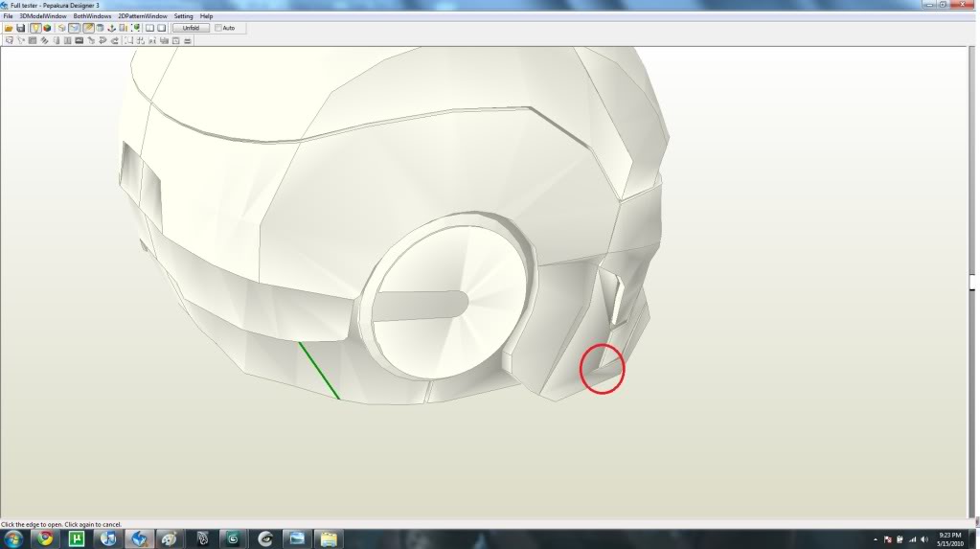
Task: Click the redo arrow icon in second toolbar
Action: pyautogui.click(x=114, y=40)
